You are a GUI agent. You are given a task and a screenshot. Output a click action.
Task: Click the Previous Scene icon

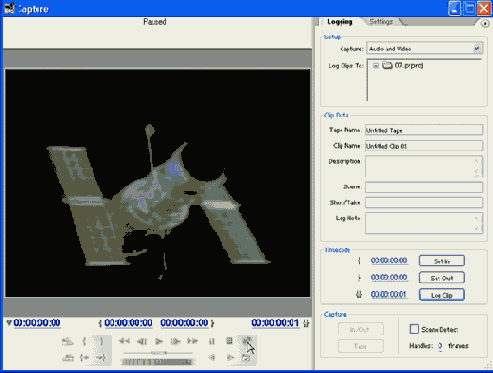click(x=68, y=358)
